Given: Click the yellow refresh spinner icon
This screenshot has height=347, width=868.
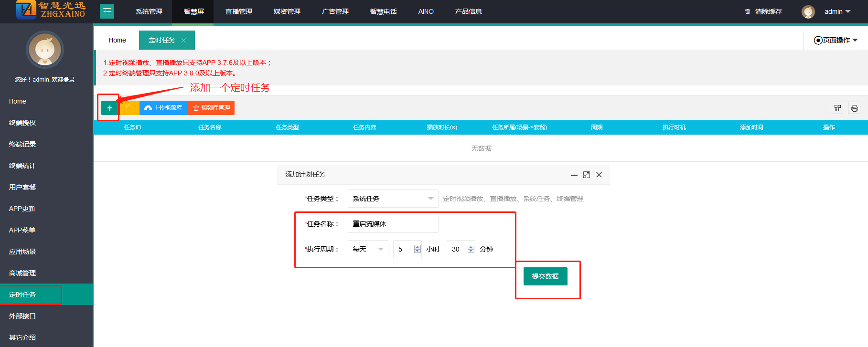Looking at the screenshot, I should pyautogui.click(x=129, y=108).
